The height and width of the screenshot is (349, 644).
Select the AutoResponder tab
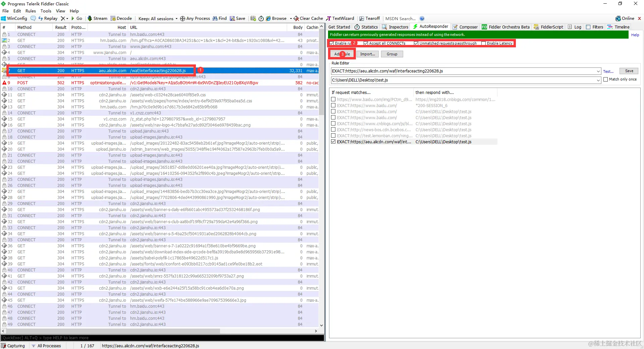(x=431, y=27)
